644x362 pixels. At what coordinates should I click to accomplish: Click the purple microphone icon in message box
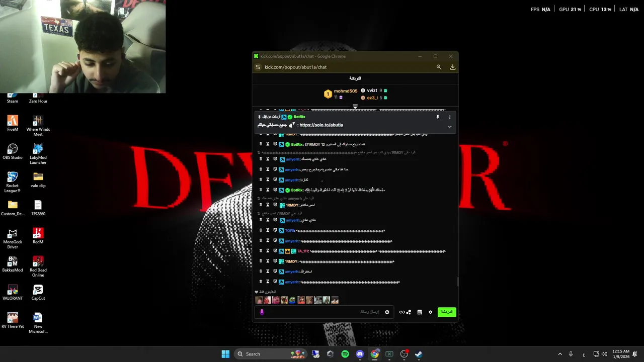(262, 312)
